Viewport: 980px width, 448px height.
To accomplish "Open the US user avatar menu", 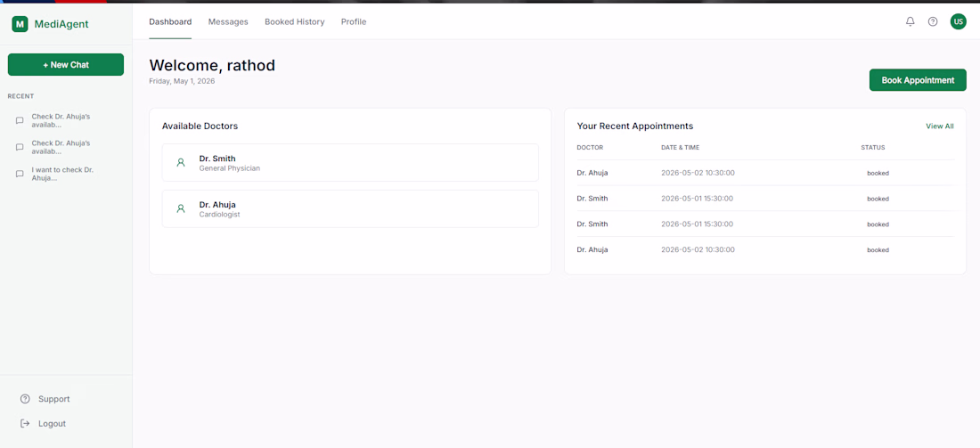I will [x=958, y=22].
